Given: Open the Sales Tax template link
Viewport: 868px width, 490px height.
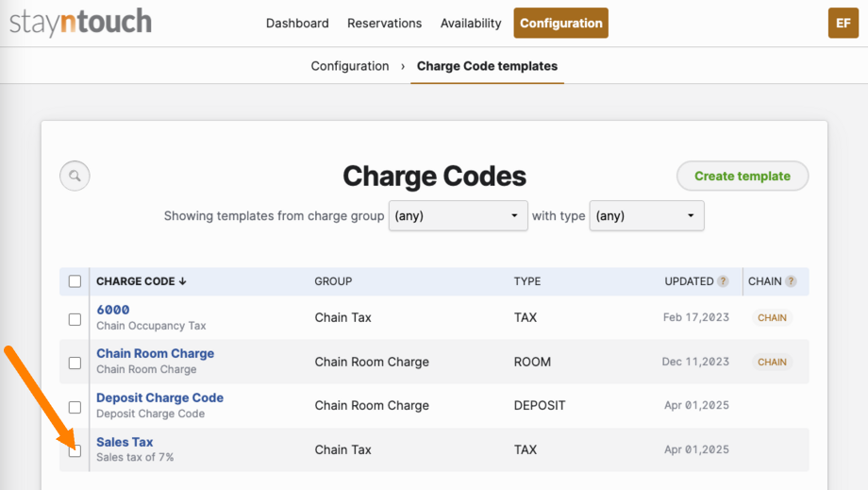Looking at the screenshot, I should click(125, 442).
